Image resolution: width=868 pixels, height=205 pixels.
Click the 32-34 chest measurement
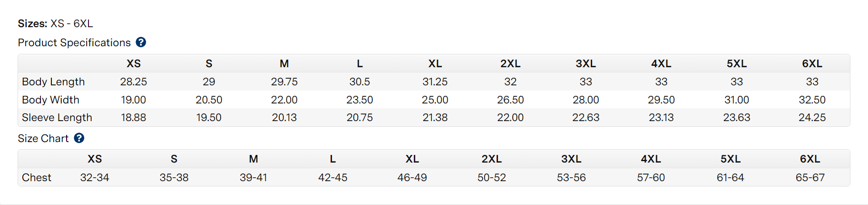[95, 177]
